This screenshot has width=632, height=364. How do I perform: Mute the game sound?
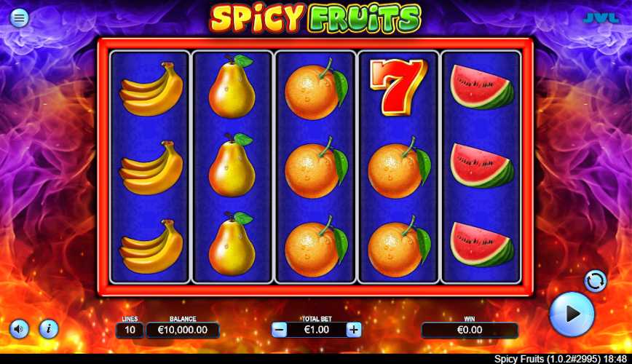[18, 329]
